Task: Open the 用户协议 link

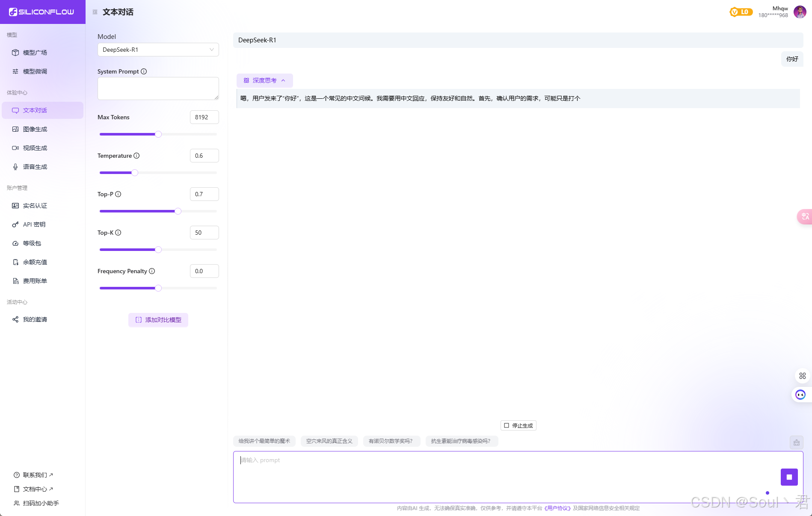Action: pyautogui.click(x=557, y=508)
